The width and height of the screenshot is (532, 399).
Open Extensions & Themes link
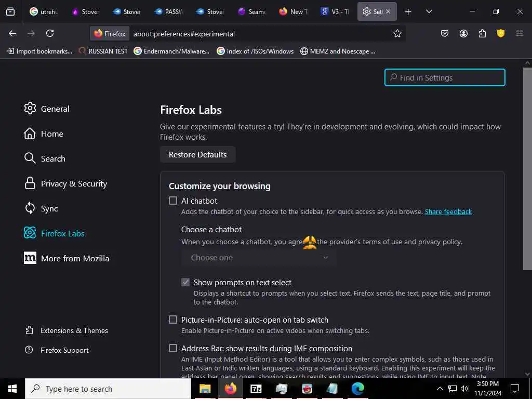pyautogui.click(x=66, y=330)
